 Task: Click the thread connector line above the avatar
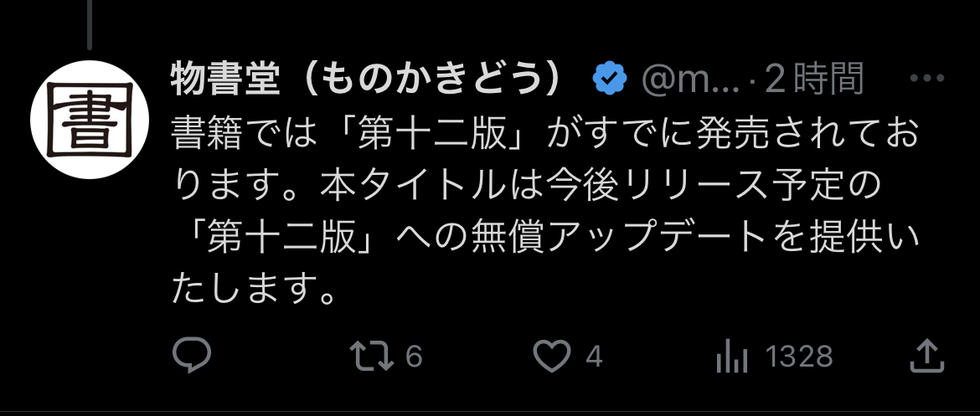pos(90,25)
